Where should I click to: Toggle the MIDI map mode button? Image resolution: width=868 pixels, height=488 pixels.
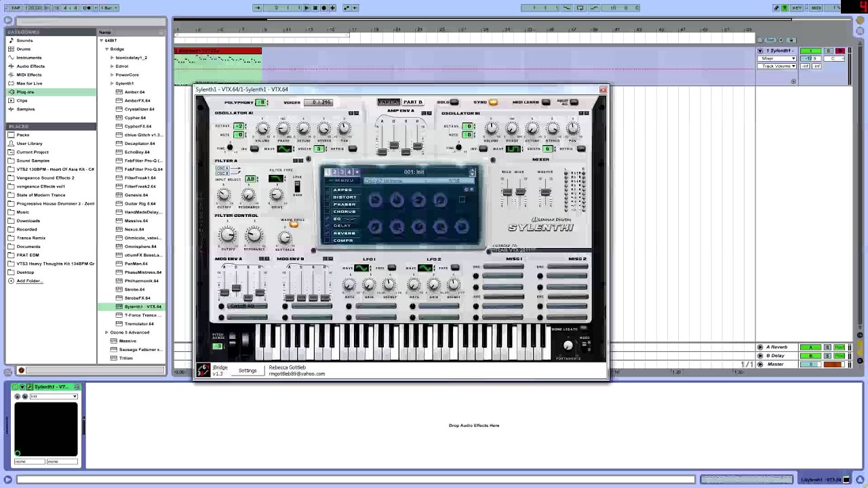(x=816, y=7)
